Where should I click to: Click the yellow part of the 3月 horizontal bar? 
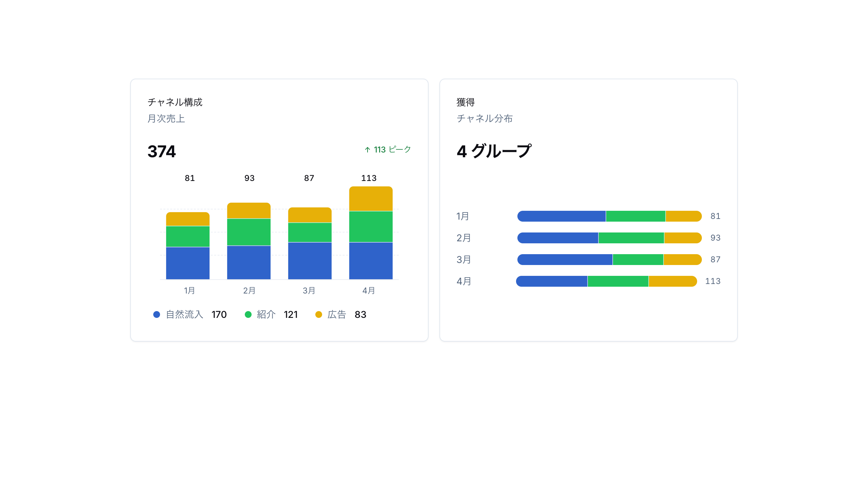[x=683, y=260]
